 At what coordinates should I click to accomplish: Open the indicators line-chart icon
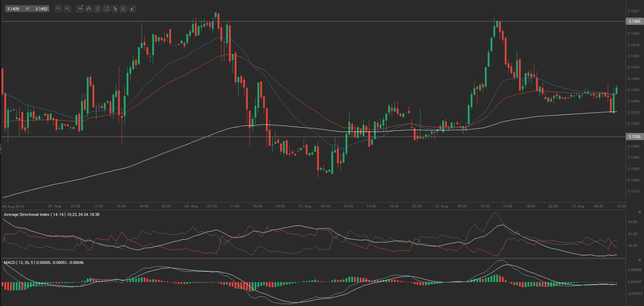tap(106, 9)
